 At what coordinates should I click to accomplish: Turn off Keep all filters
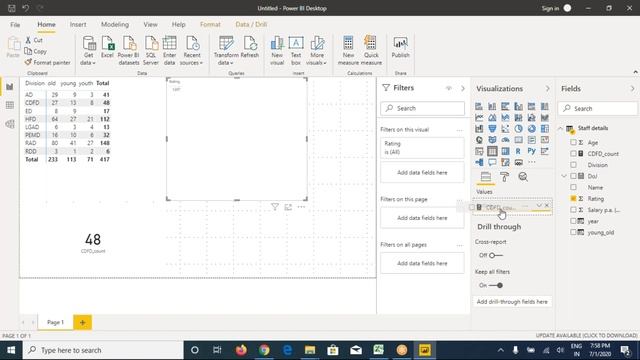pos(496,285)
